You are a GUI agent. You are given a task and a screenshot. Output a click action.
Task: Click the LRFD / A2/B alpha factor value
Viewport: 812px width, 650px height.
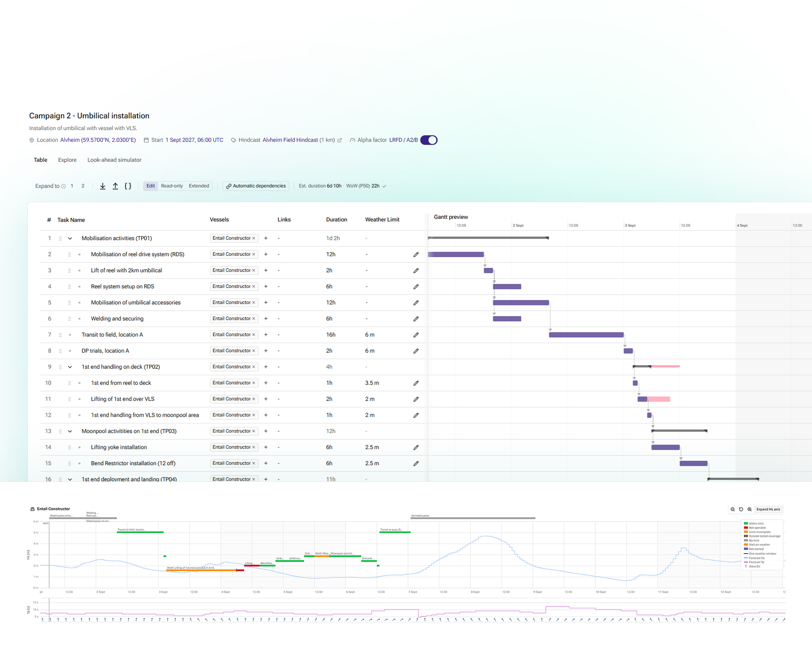pyautogui.click(x=403, y=140)
